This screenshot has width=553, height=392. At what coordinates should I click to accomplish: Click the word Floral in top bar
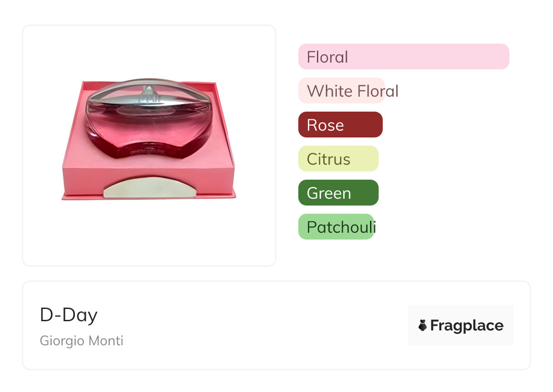(327, 57)
